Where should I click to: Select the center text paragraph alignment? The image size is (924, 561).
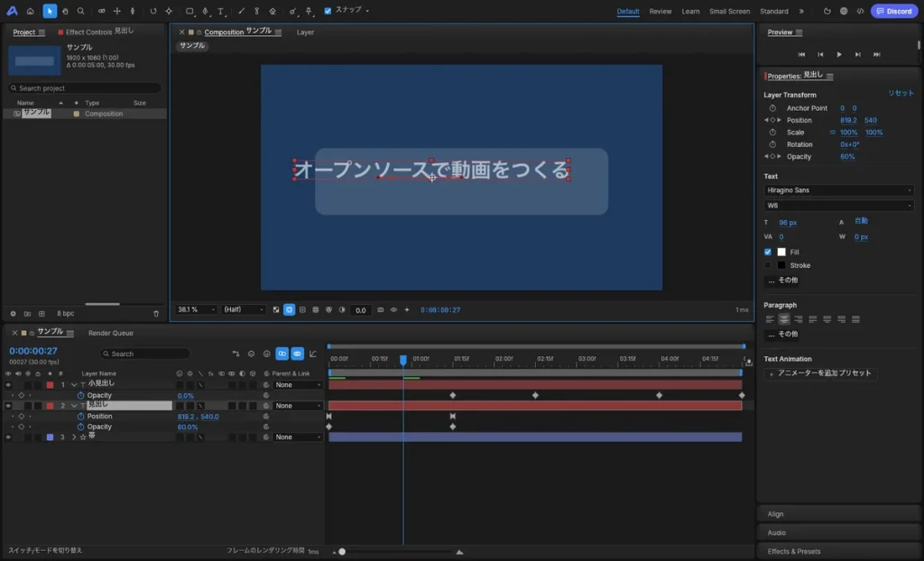point(784,319)
